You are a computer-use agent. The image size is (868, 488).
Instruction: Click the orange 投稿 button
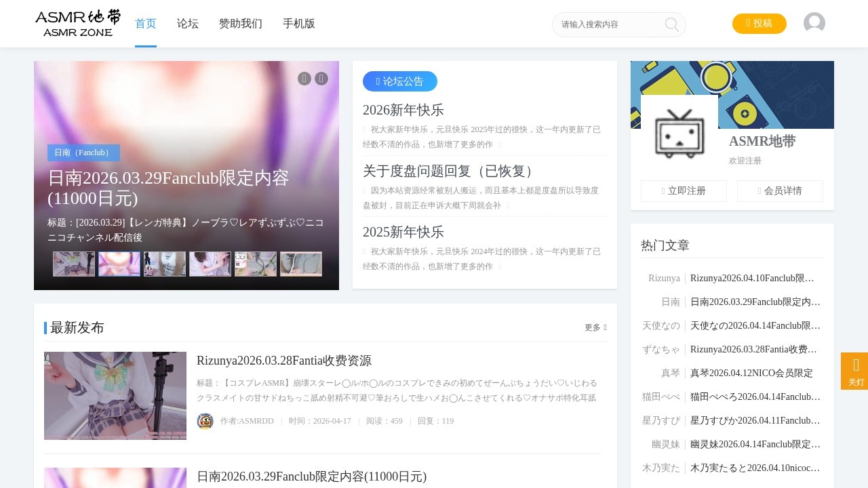pyautogui.click(x=759, y=24)
